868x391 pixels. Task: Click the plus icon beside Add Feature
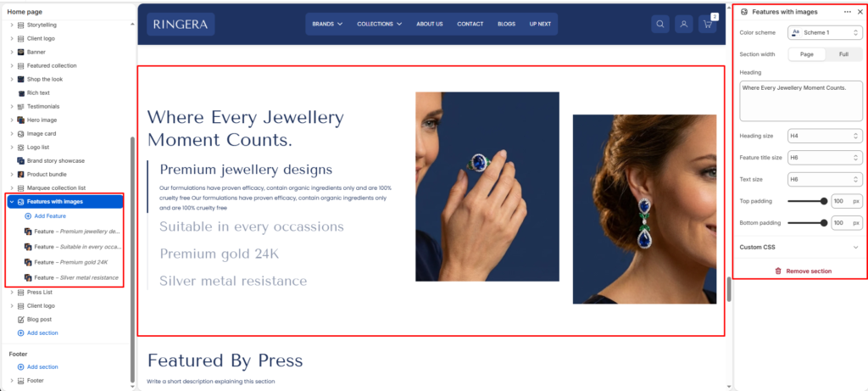coord(28,216)
